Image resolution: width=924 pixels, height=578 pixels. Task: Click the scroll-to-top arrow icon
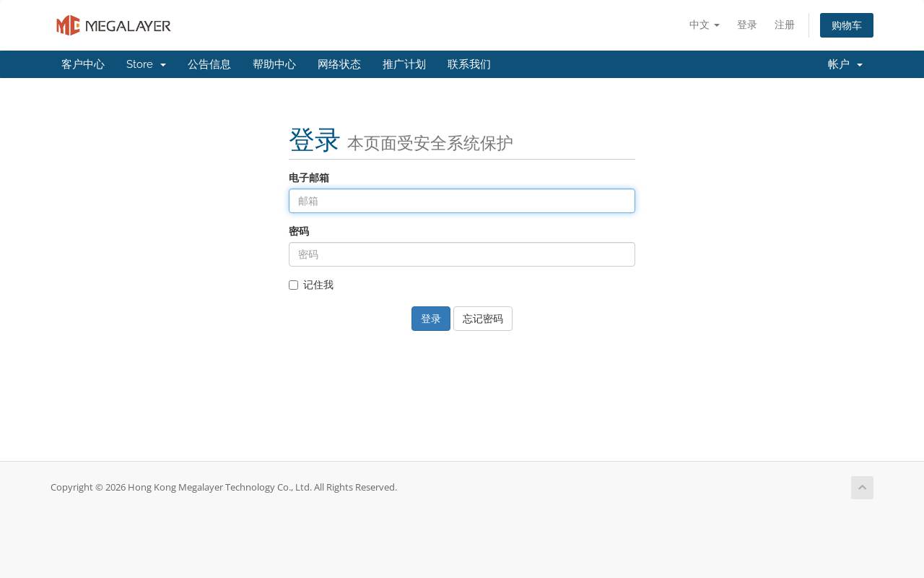click(x=862, y=488)
